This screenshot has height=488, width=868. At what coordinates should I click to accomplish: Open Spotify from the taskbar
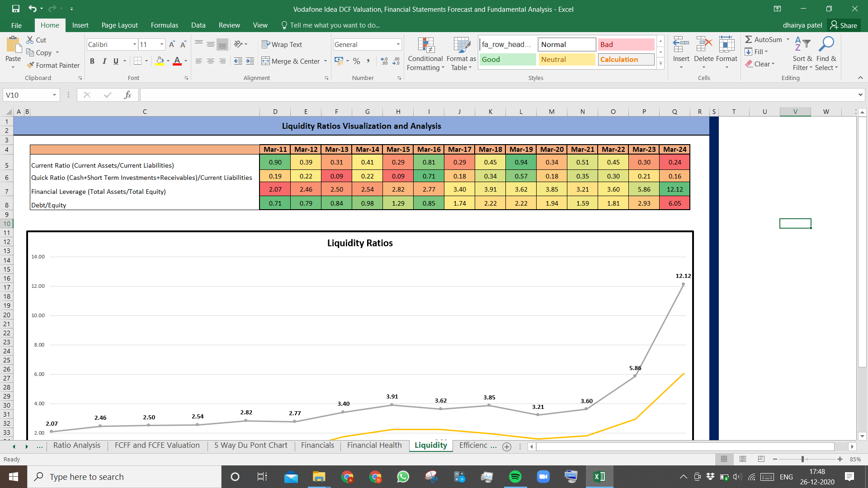(515, 477)
